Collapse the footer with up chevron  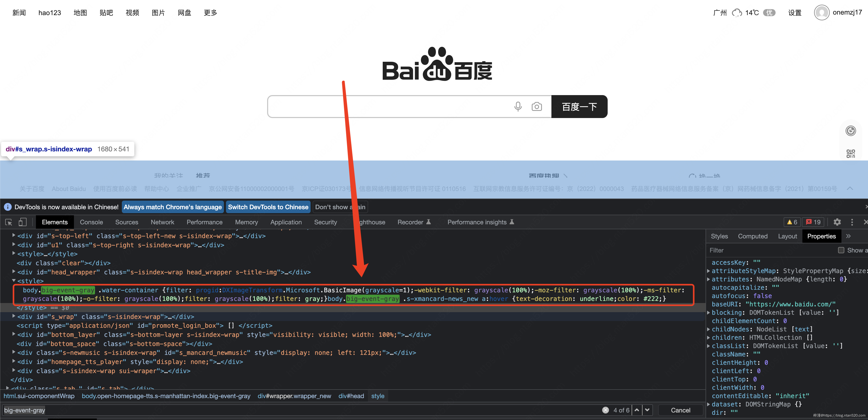(x=850, y=188)
